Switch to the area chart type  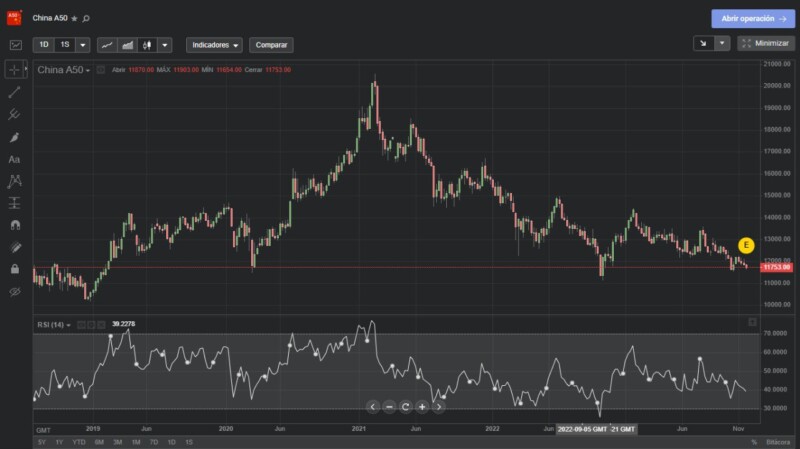(127, 45)
